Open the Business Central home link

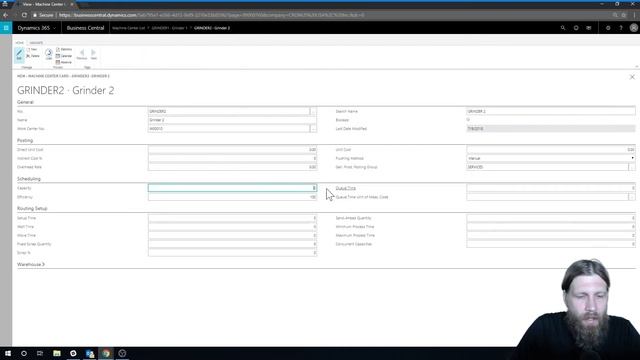point(85,28)
